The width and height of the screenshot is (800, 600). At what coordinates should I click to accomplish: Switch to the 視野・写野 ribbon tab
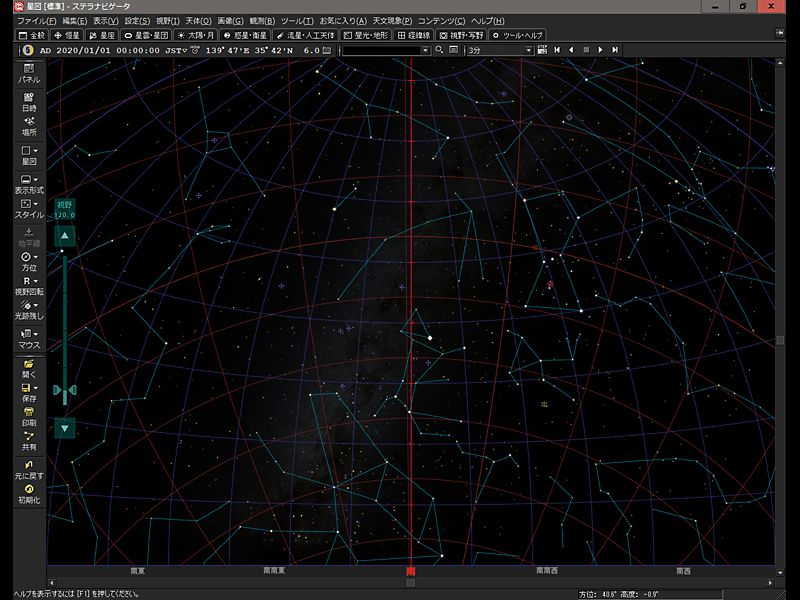(461, 35)
